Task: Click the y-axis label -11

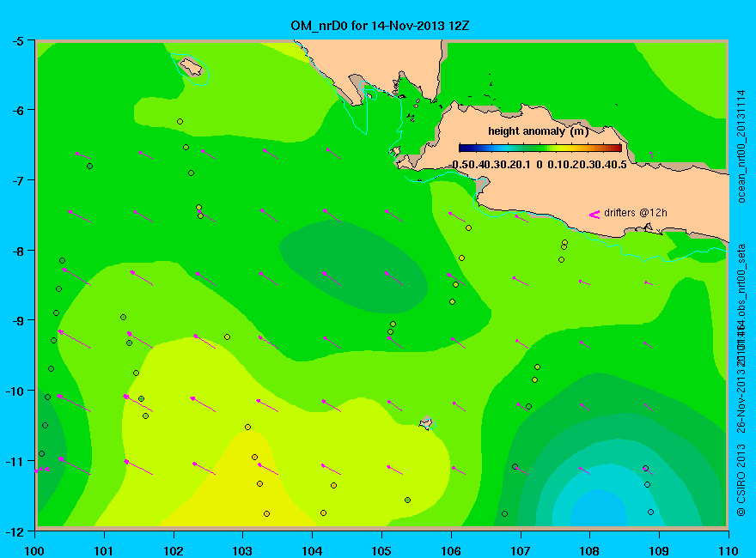Action: pyautogui.click(x=15, y=461)
